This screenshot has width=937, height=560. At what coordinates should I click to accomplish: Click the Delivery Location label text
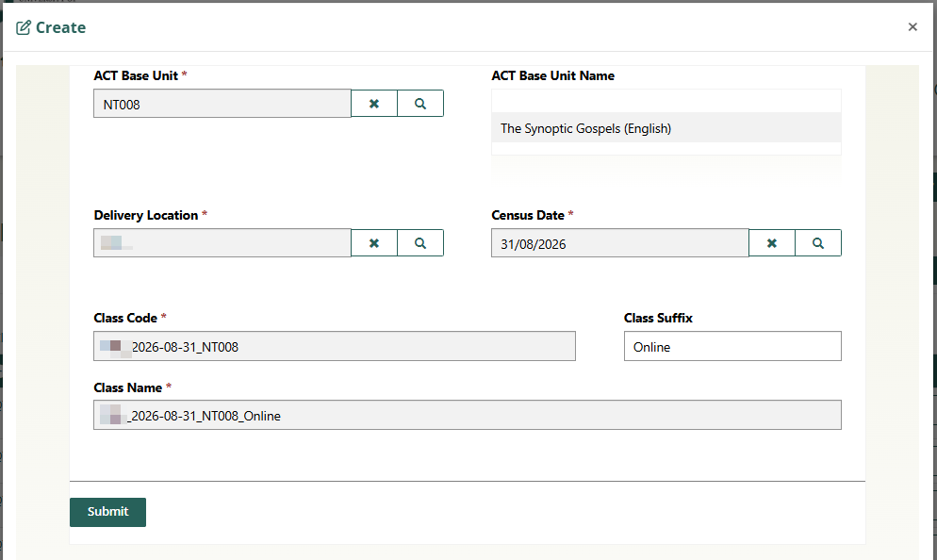(145, 215)
